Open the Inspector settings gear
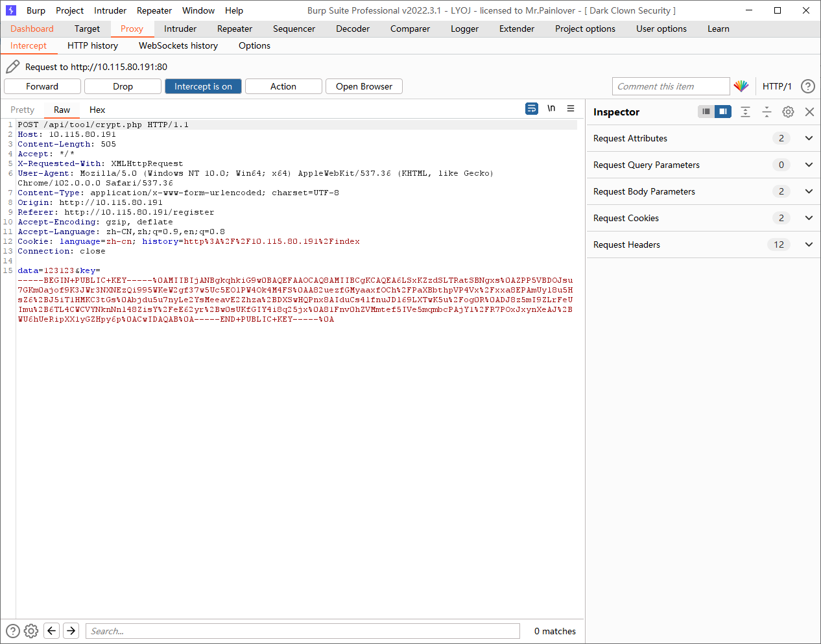 point(788,112)
